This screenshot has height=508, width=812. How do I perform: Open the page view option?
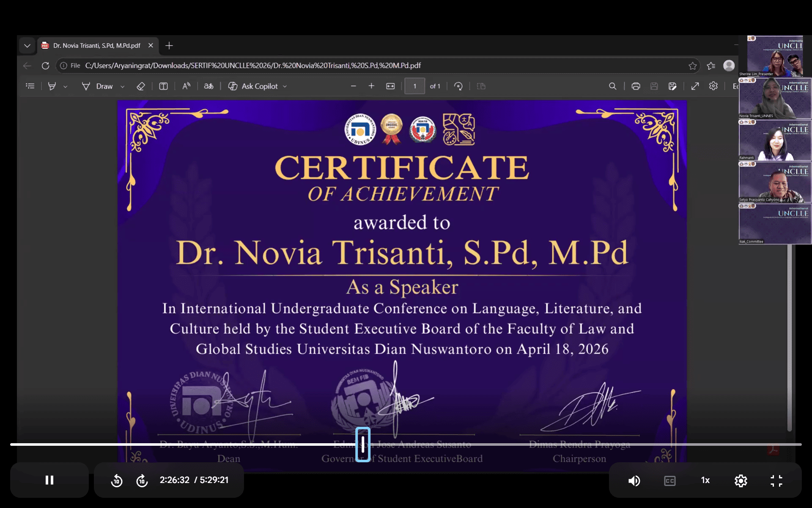481,86
